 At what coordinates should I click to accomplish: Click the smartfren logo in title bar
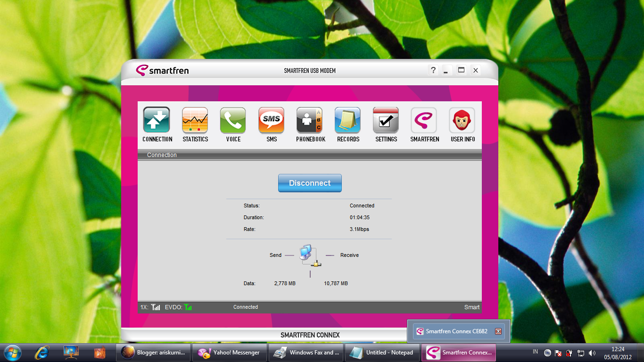click(162, 70)
